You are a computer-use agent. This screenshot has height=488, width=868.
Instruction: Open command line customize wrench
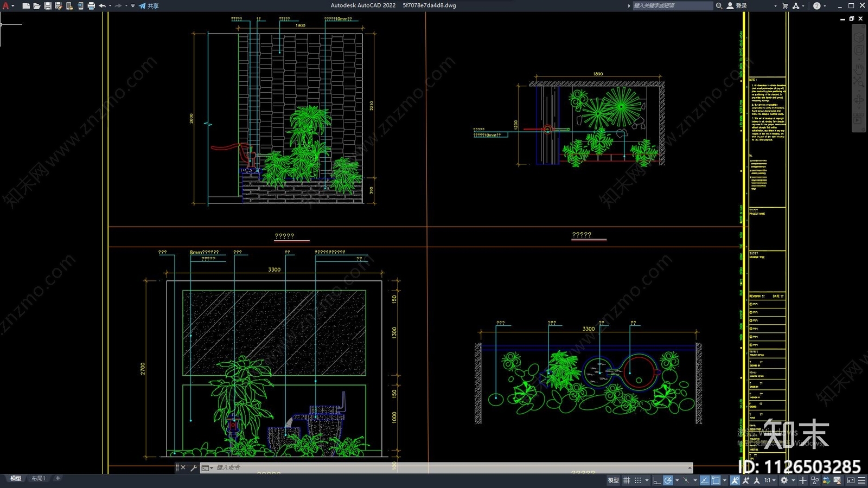tap(194, 467)
